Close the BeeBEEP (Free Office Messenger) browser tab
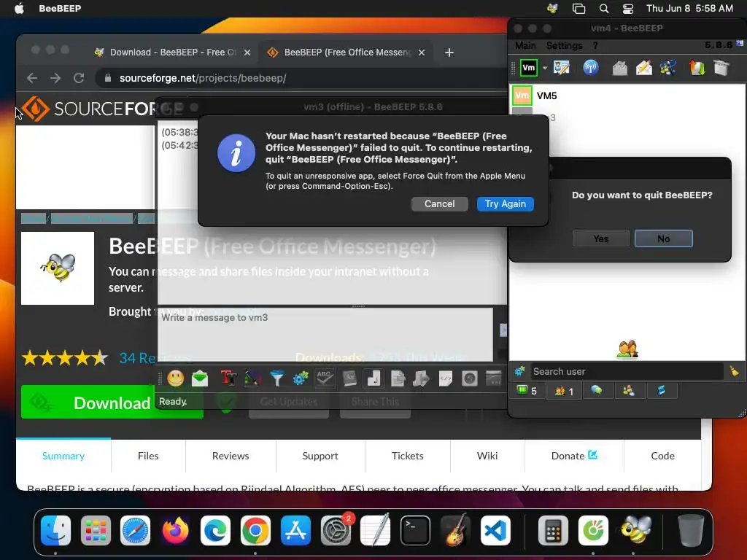 pyautogui.click(x=422, y=52)
